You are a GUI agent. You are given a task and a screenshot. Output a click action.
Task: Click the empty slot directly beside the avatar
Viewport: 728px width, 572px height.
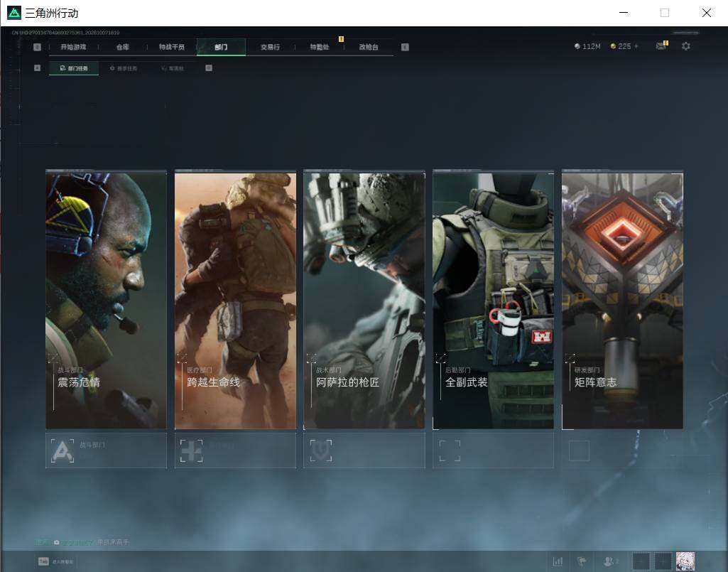pos(663,561)
